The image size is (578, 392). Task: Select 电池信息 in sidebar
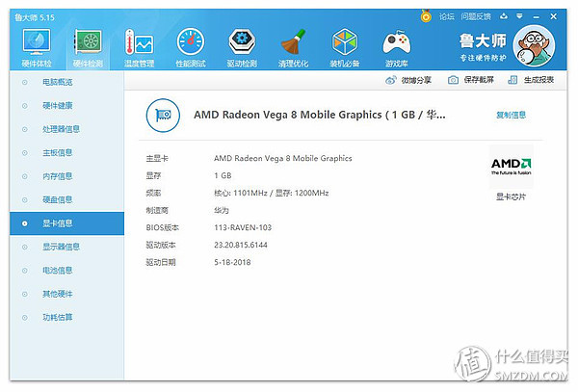coord(57,271)
